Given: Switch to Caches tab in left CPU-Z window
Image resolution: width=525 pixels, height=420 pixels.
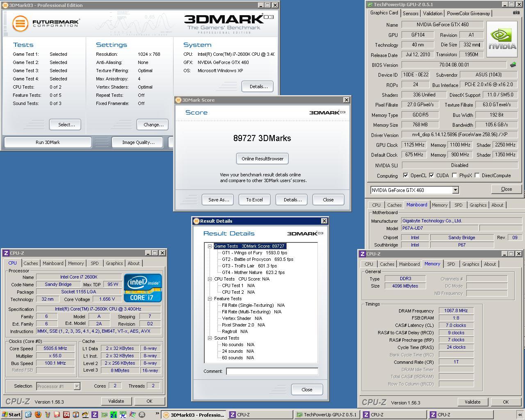Looking at the screenshot, I should [31, 263].
